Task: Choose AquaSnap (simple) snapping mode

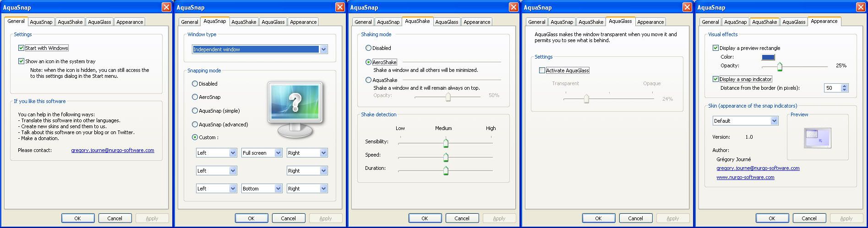Action: click(x=195, y=110)
